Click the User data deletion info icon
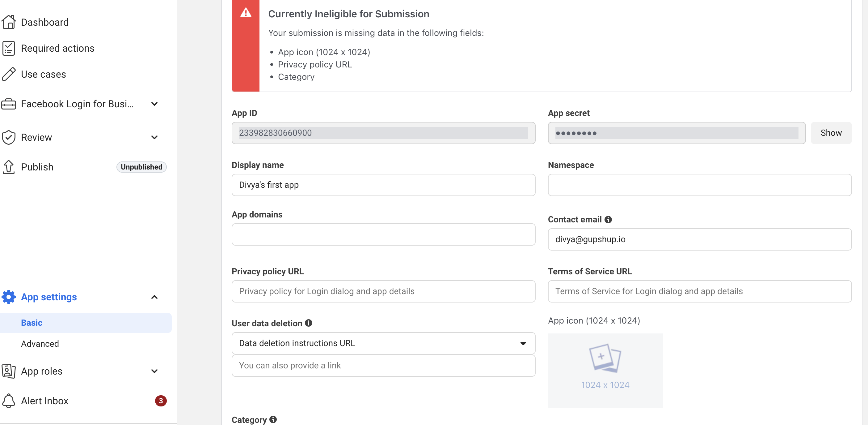Viewport: 868px width, 425px height. 309,323
